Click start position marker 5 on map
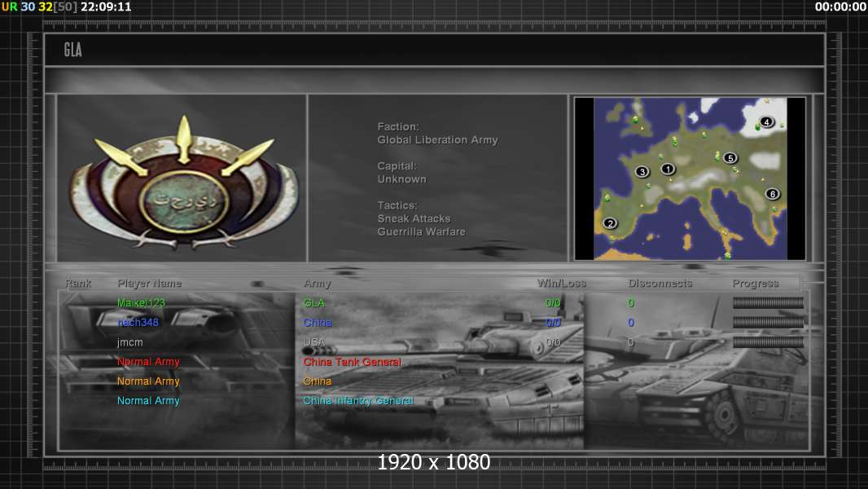868x489 pixels. coord(730,158)
